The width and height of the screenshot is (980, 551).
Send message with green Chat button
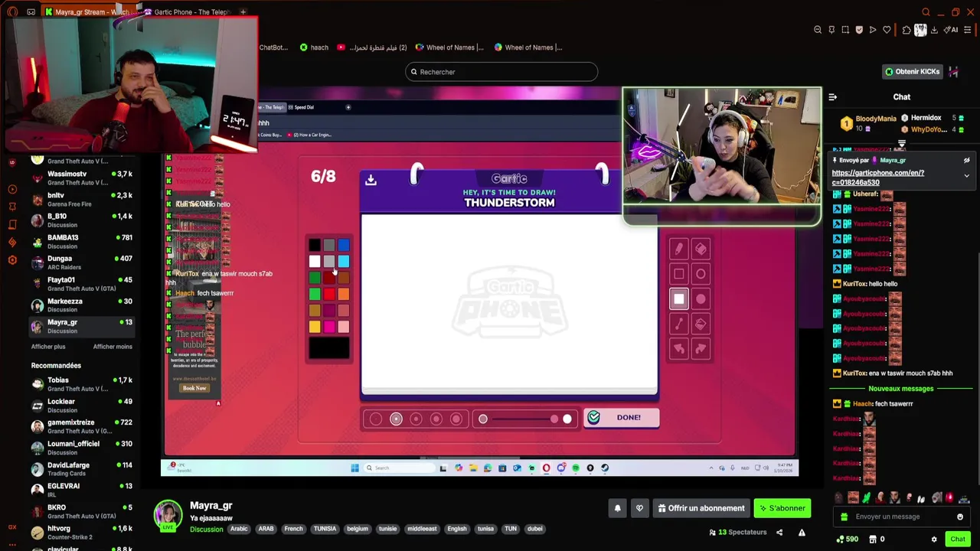tap(958, 540)
